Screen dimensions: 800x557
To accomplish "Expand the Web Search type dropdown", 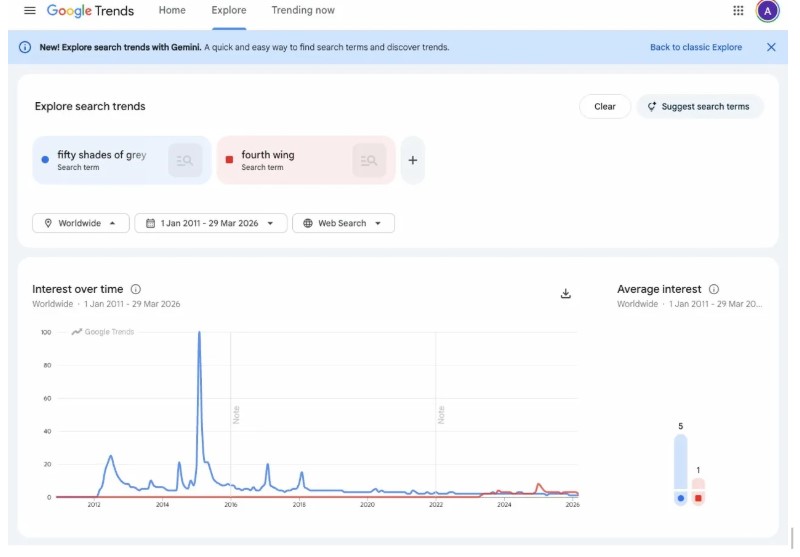I will coord(343,223).
